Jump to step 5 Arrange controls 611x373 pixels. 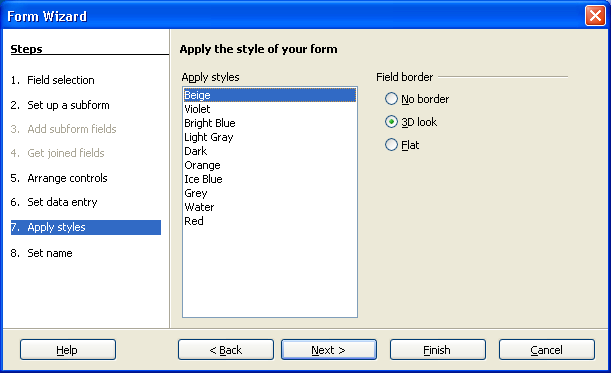[x=59, y=178]
